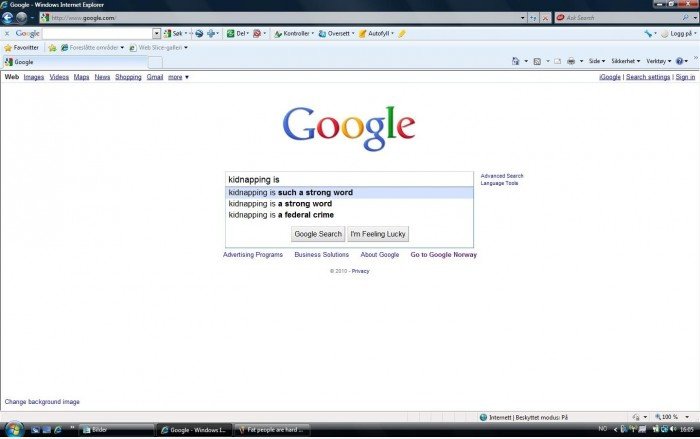This screenshot has height=439, width=700.
Task: Click the blue help question mark icon
Action: 679,61
